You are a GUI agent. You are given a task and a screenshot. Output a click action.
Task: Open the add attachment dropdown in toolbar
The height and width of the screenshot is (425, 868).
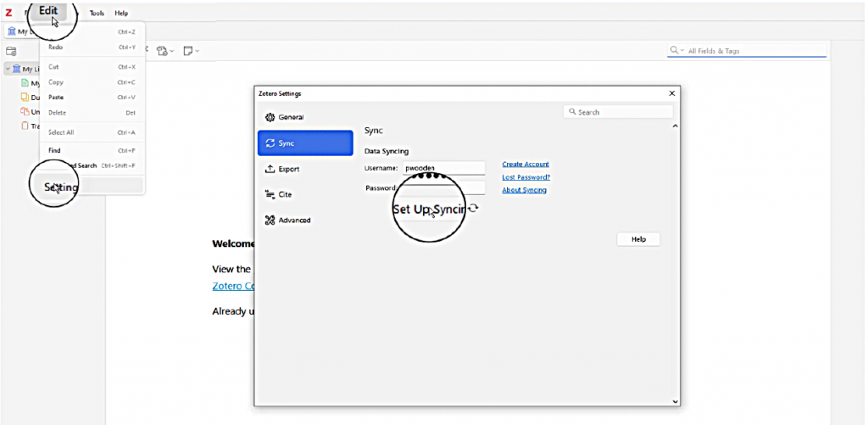coord(164,51)
